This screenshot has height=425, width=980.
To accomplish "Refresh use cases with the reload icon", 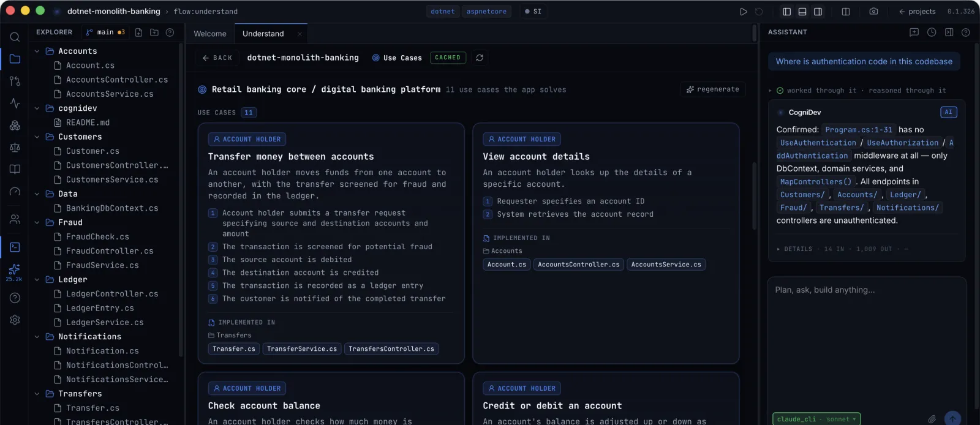I will coord(480,58).
